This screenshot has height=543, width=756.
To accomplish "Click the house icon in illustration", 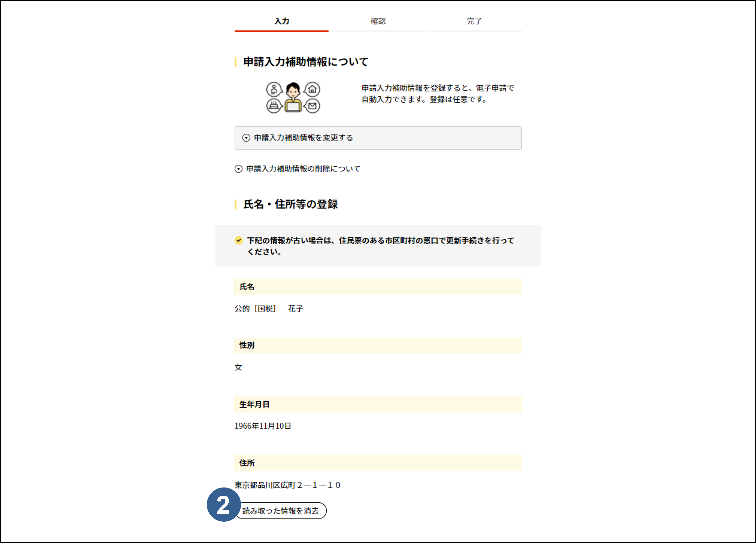I will (x=312, y=89).
